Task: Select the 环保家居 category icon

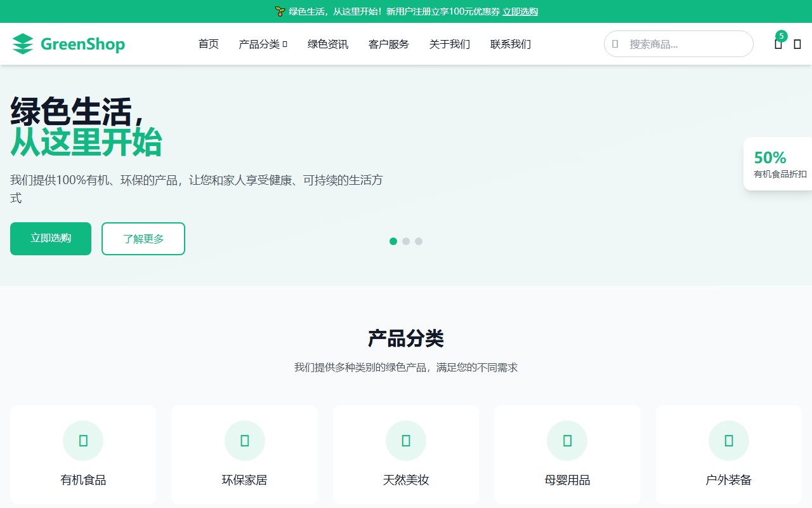Action: [244, 440]
